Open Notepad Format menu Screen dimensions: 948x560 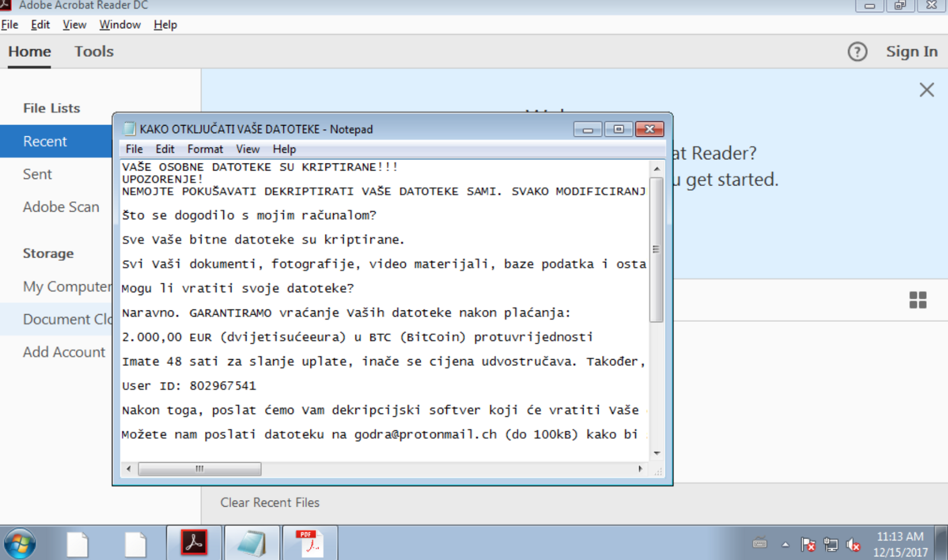[205, 149]
